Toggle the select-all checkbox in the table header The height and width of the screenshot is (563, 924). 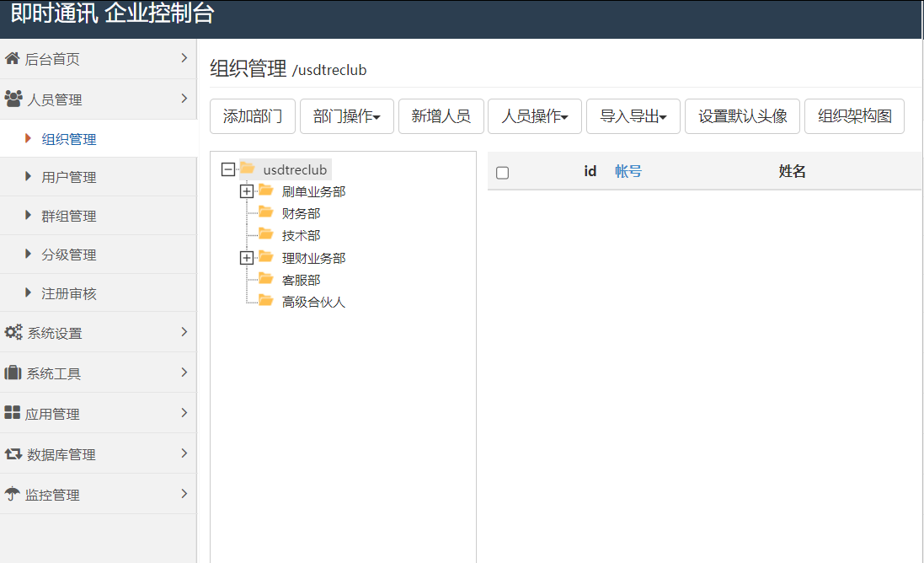click(503, 172)
